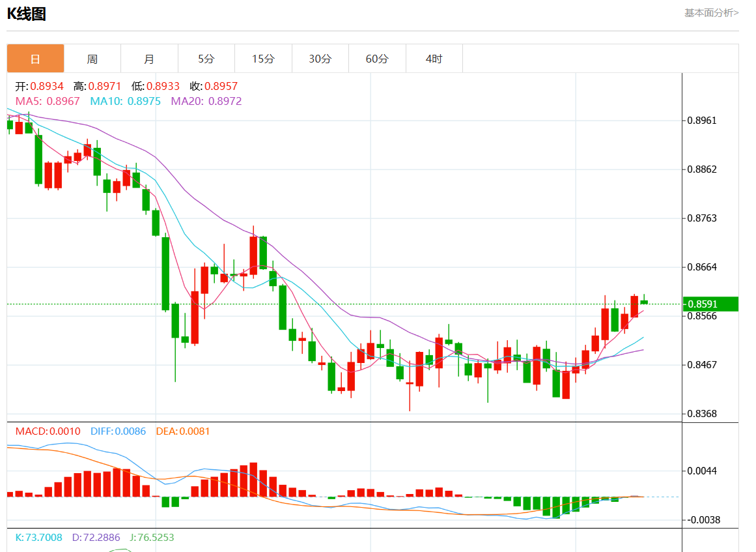
Task: Click the 0.8961 price axis label
Action: point(702,121)
